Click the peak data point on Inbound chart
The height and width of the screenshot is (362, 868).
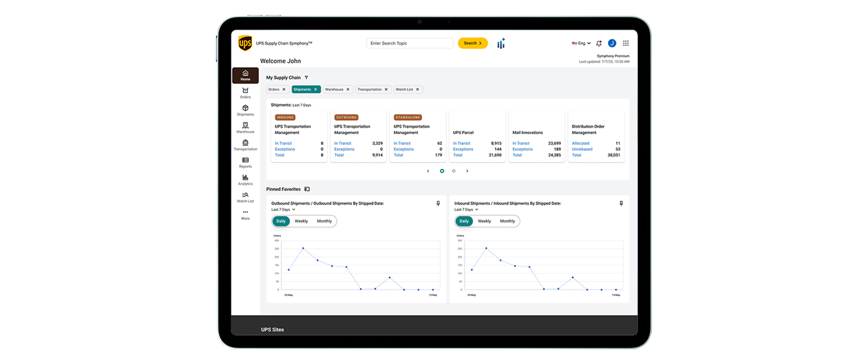click(486, 248)
